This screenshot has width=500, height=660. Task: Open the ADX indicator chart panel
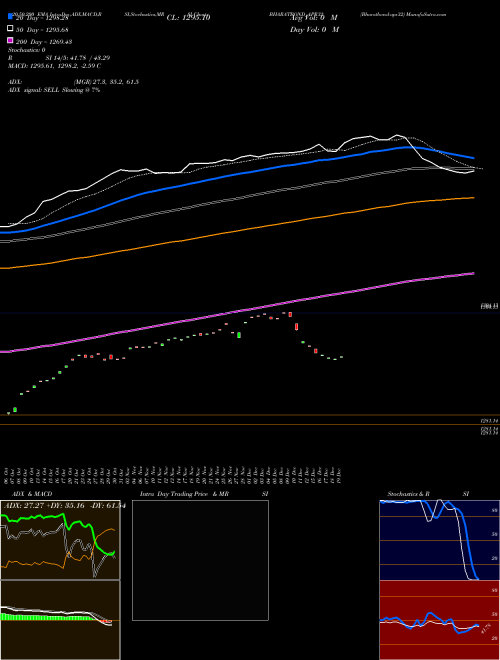60,540
